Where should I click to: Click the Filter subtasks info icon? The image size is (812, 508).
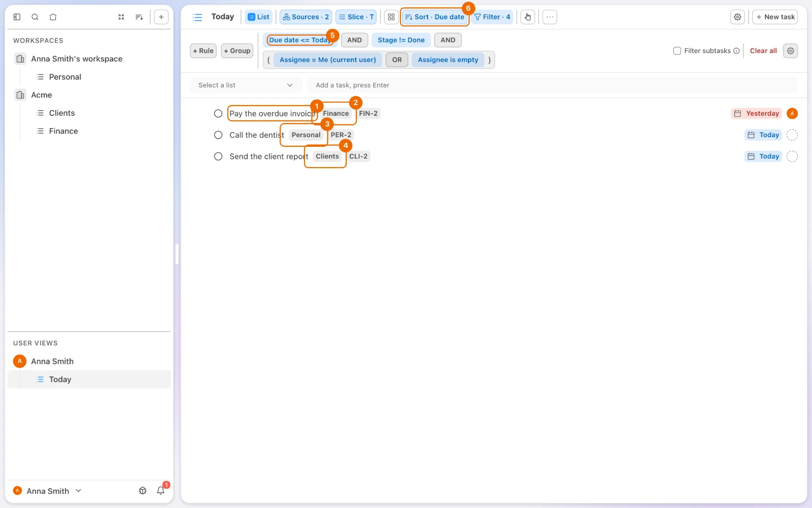click(736, 51)
